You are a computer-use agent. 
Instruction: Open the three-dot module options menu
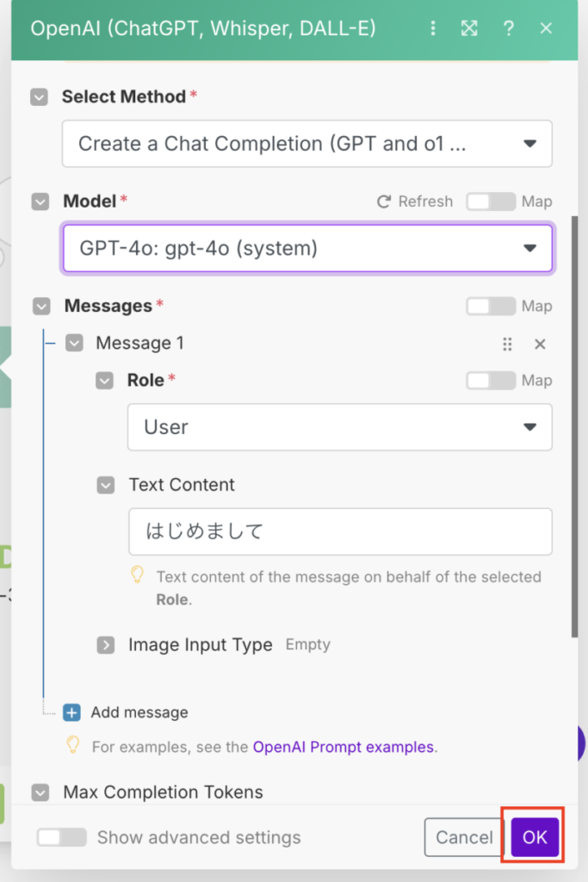[432, 28]
